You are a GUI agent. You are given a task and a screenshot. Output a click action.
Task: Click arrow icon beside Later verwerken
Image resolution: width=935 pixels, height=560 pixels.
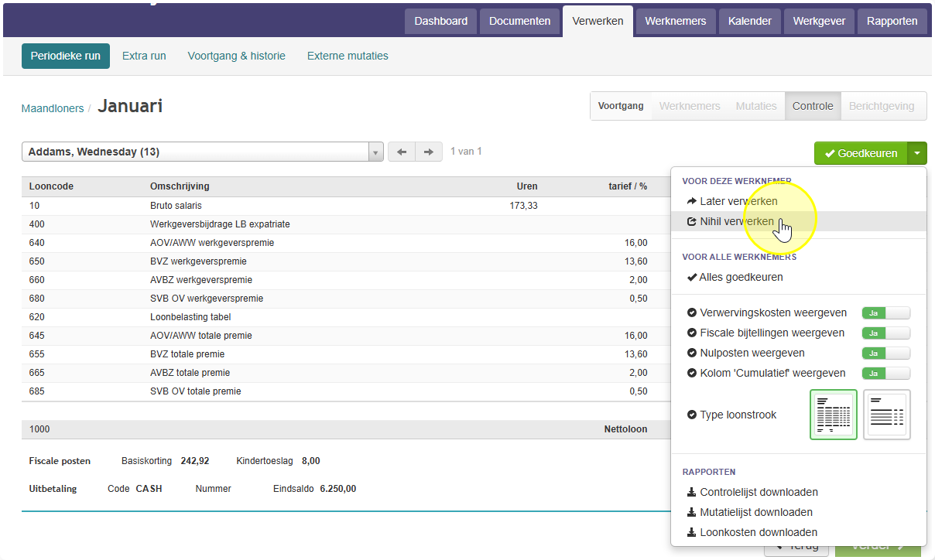pos(692,202)
